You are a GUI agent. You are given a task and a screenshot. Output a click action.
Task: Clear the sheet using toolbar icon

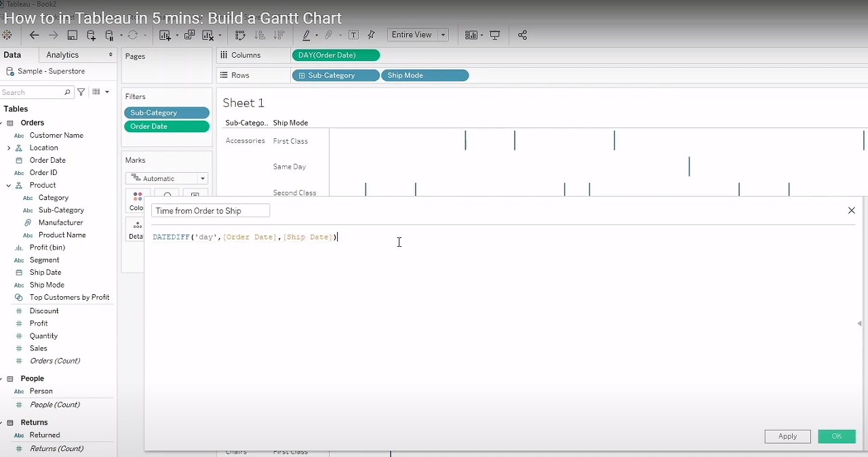[x=208, y=35]
